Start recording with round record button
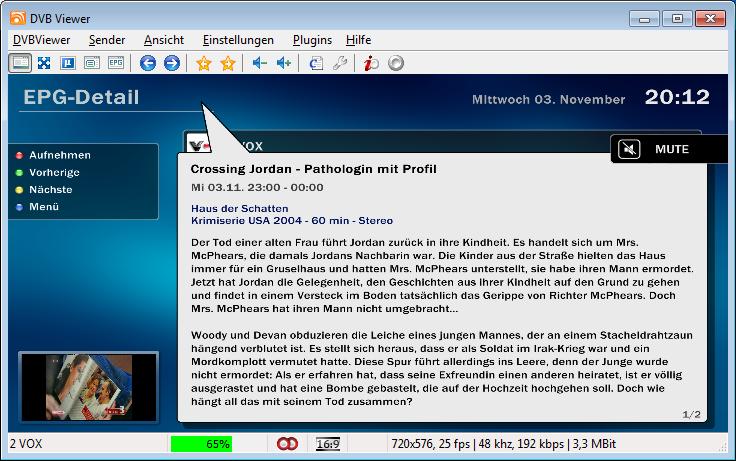This screenshot has height=461, width=736. coord(396,63)
